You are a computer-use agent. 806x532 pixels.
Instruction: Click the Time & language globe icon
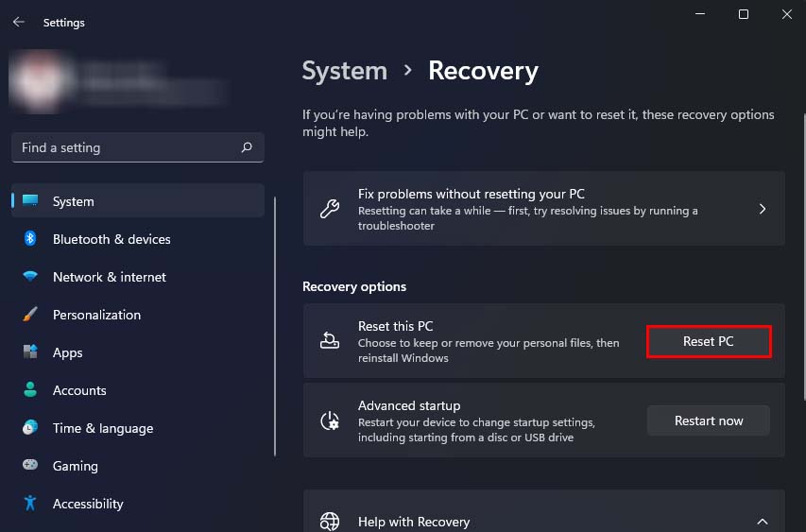point(30,428)
